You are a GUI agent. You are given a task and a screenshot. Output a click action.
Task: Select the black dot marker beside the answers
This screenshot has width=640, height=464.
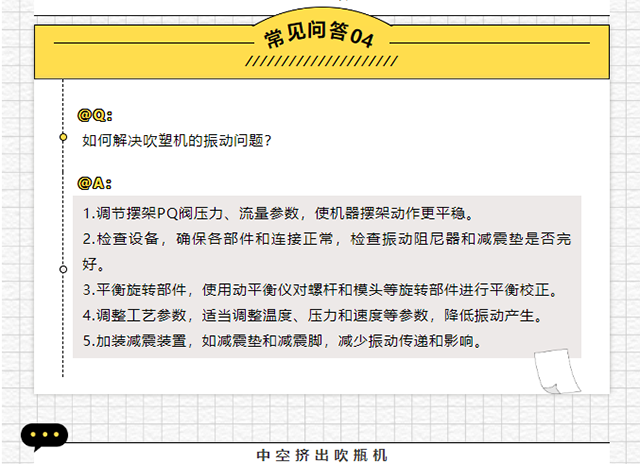click(x=64, y=269)
